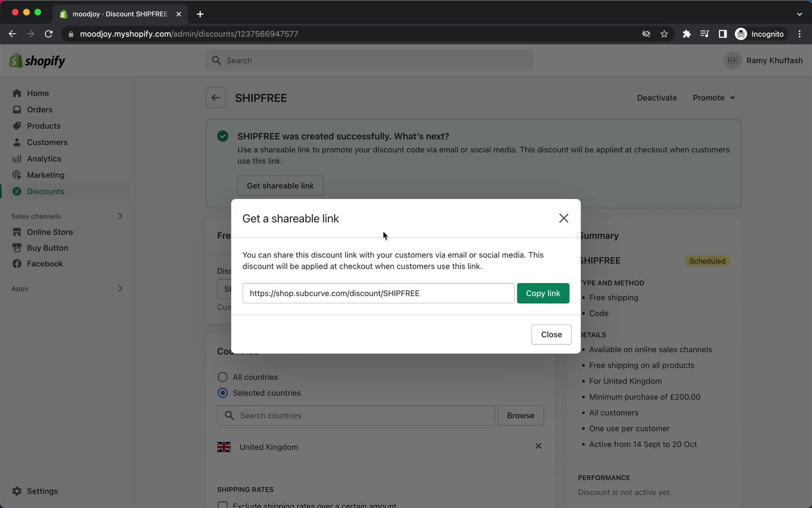Click the Online Store sales channel
The height and width of the screenshot is (508, 812).
[x=49, y=232]
